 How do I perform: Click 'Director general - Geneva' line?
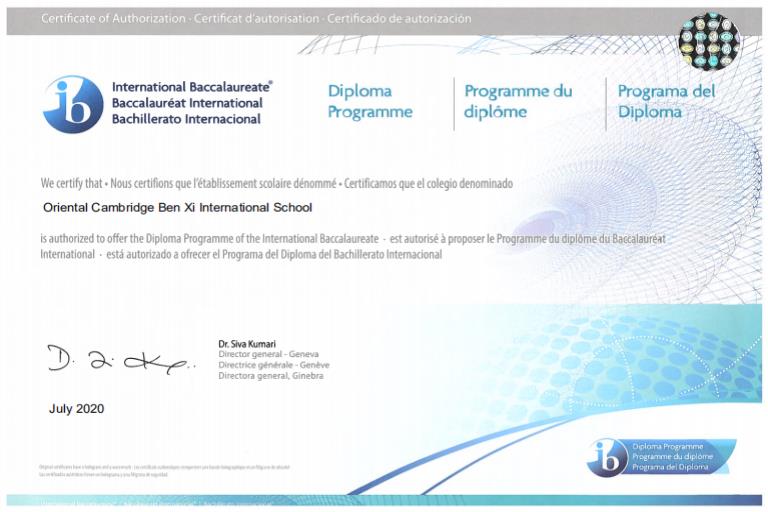click(x=268, y=354)
